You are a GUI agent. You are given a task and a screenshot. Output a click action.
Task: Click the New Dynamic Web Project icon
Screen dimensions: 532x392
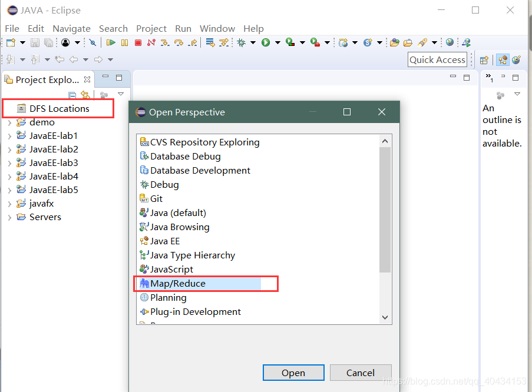pyautogui.click(x=343, y=42)
